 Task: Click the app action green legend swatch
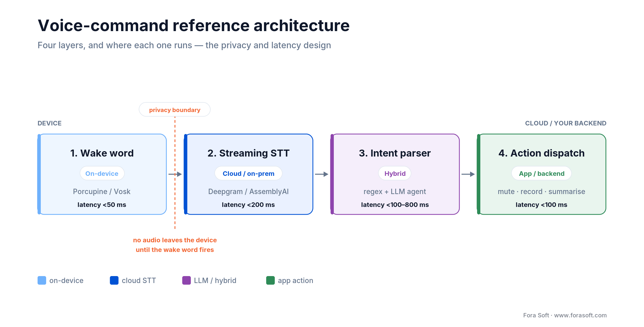point(270,280)
